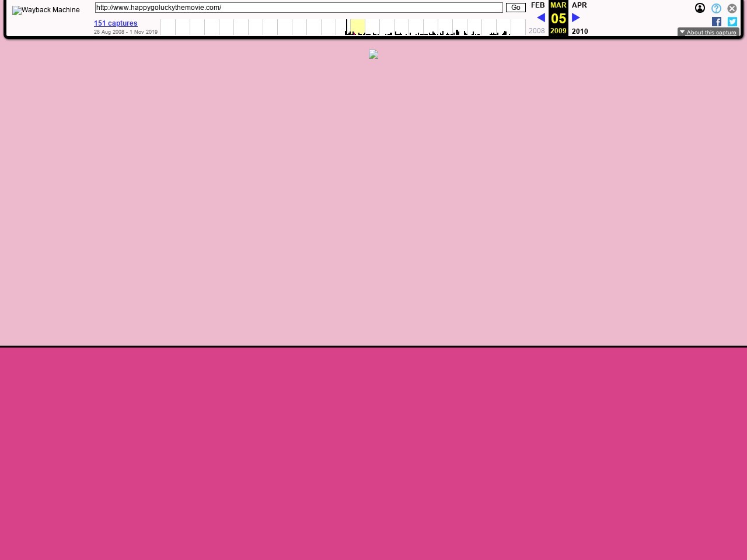Click the URL input field

click(x=299, y=8)
